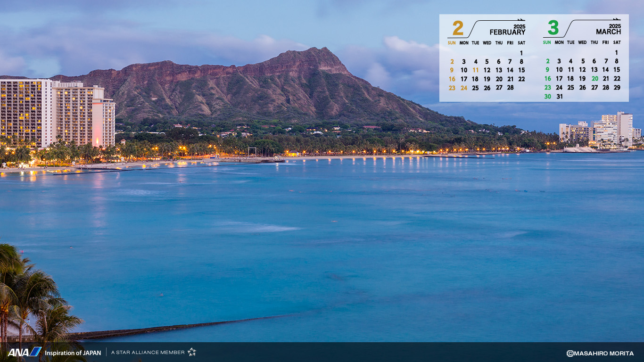The image size is (644, 362).
Task: Click the ANA logo in bottom bar
Action: tap(24, 352)
